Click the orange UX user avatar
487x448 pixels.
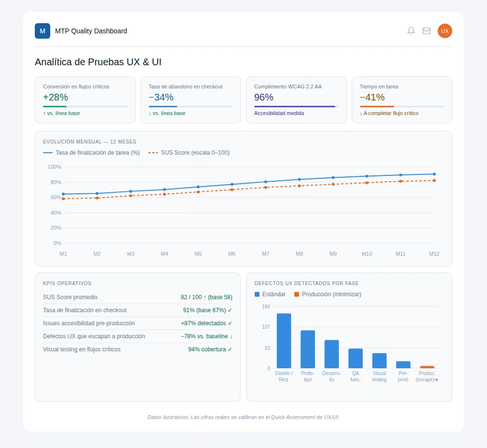tap(444, 31)
